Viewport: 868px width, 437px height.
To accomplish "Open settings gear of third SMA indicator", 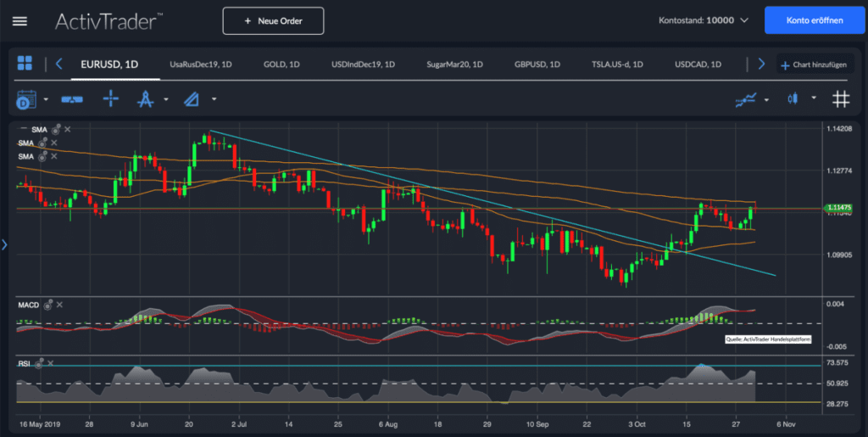I will 42,156.
